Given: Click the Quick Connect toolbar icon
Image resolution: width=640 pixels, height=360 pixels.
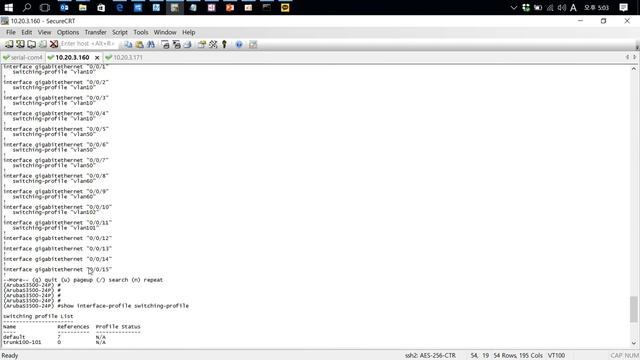Looking at the screenshot, I should click(x=20, y=44).
